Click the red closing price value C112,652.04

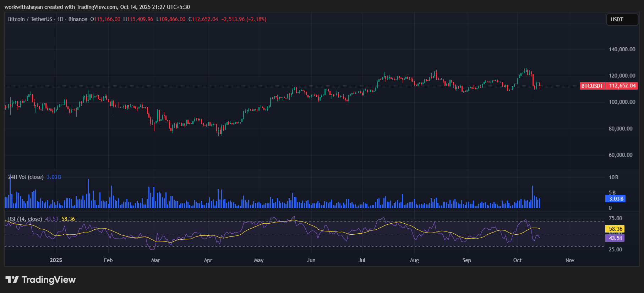pos(203,19)
